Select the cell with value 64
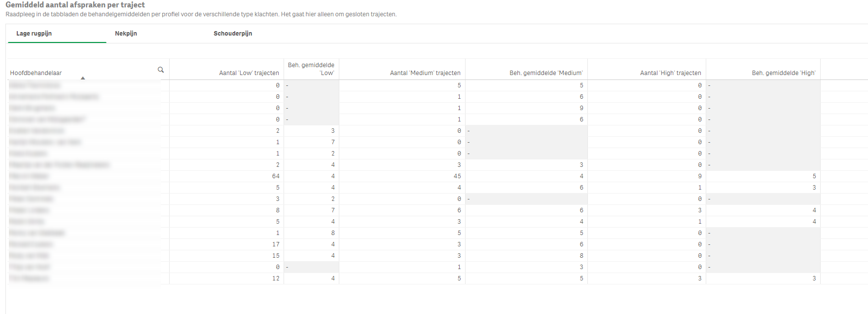Screen dimensions: 868x314 [x=276, y=176]
